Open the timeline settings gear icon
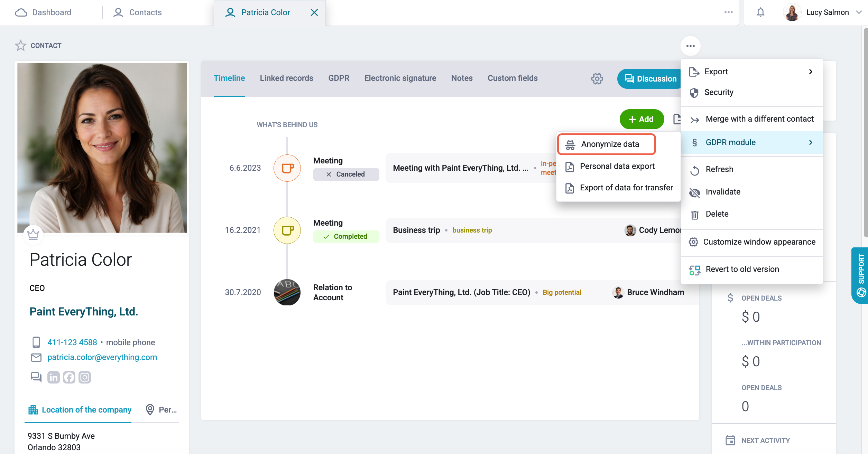 pos(597,78)
